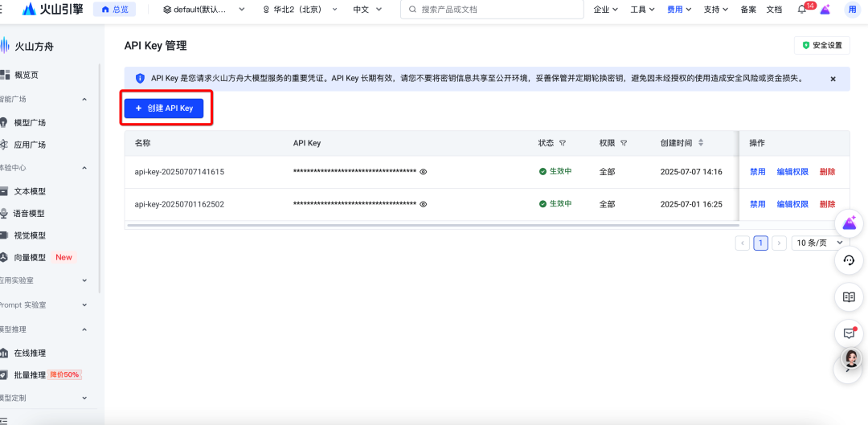Click the table horizontal scrollbar

tap(433, 225)
